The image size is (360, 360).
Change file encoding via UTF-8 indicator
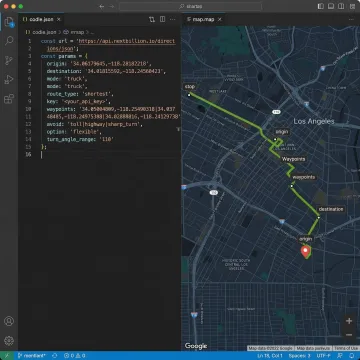[x=323, y=356]
